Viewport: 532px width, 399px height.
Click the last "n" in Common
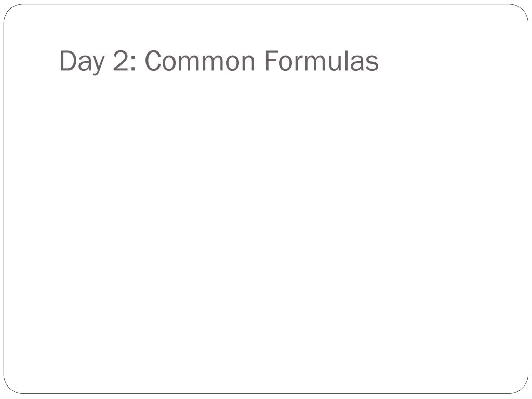248,63
